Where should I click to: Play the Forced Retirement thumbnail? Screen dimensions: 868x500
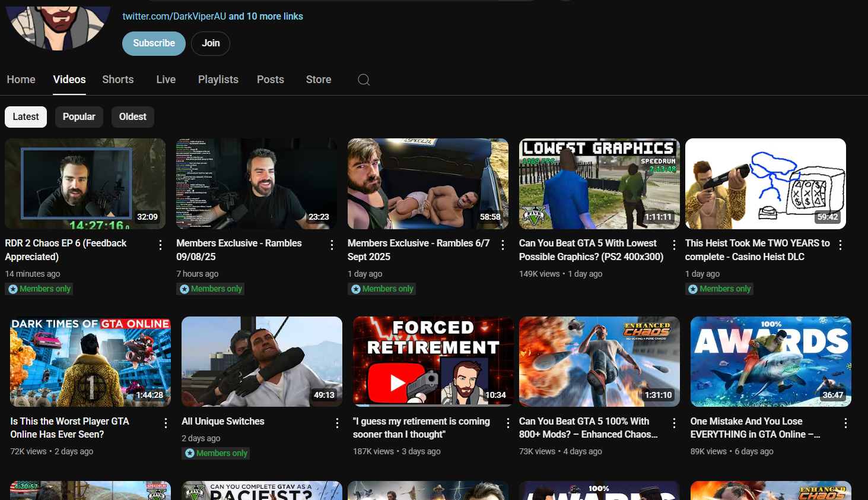(433, 362)
